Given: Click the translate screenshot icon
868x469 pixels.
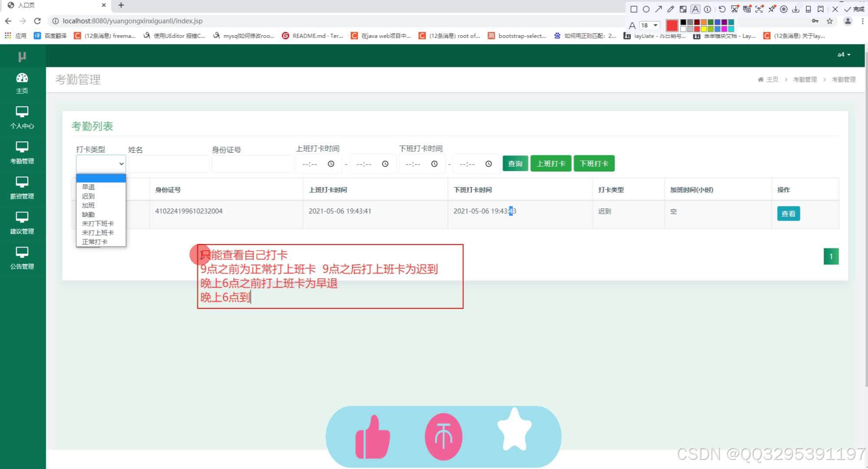Looking at the screenshot, I should (x=747, y=9).
